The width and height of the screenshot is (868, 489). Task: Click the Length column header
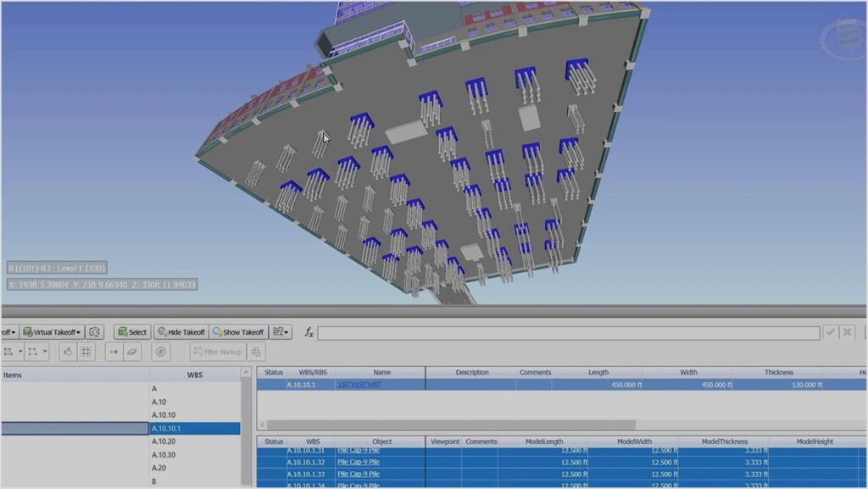tap(598, 372)
